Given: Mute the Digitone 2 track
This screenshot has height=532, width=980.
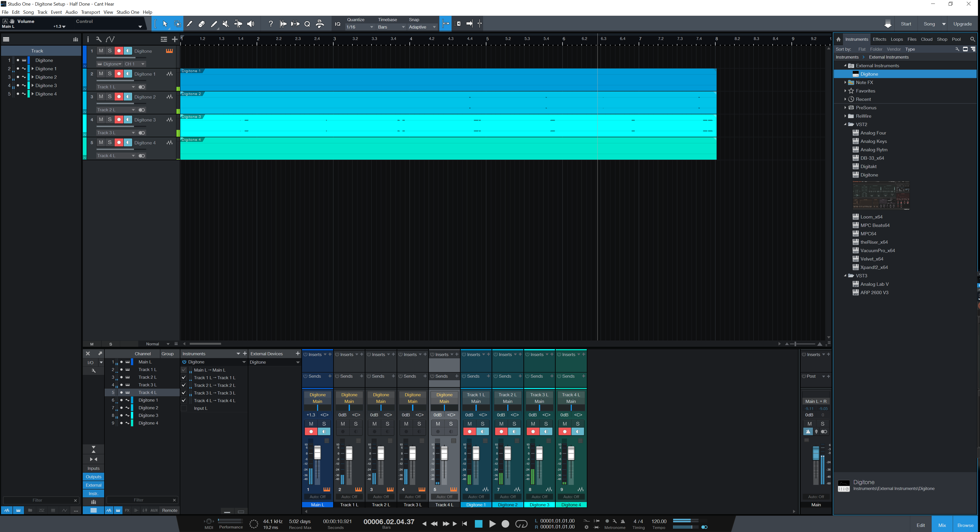Looking at the screenshot, I should [101, 97].
